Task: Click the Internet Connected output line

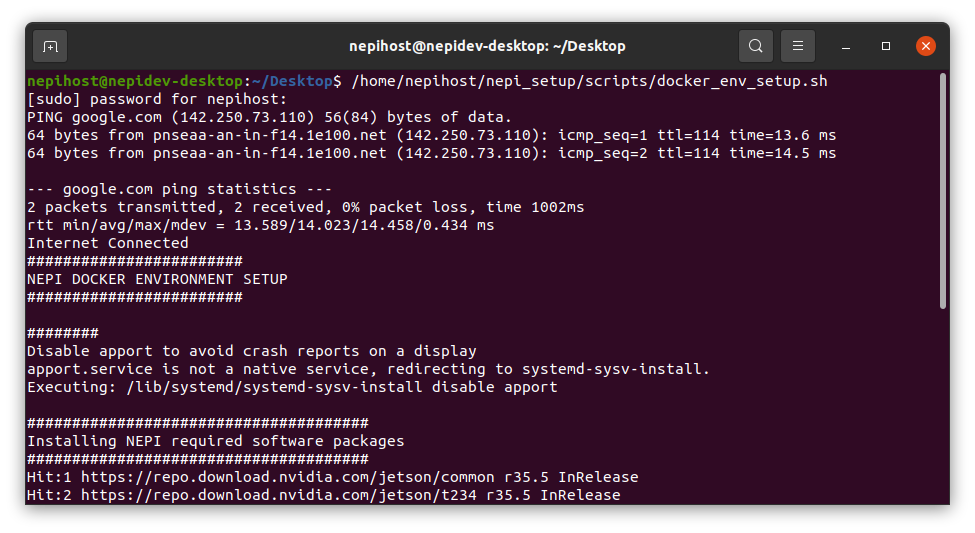Action: point(108,243)
